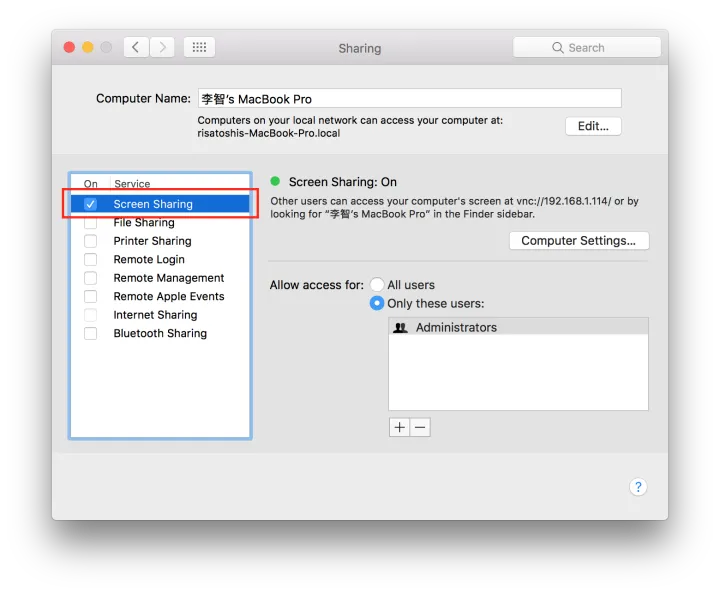
Task: Select the Internet Sharing service label
Action: (155, 315)
